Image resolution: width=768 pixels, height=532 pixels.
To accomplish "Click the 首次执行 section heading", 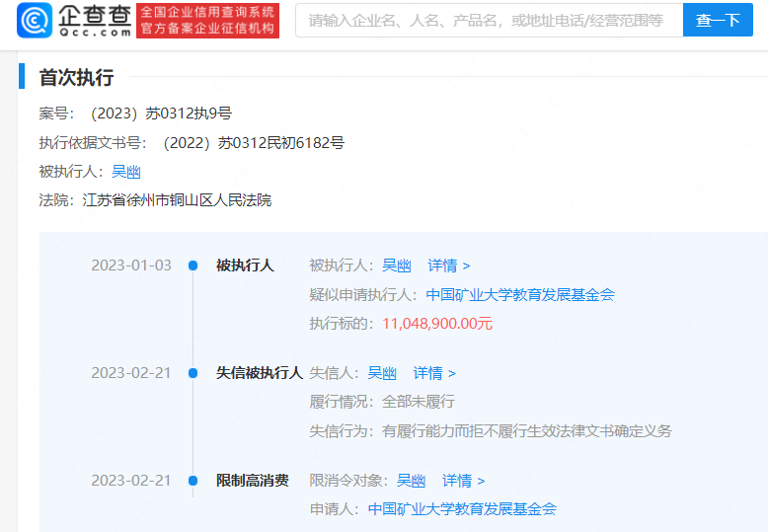I will pyautogui.click(x=76, y=77).
